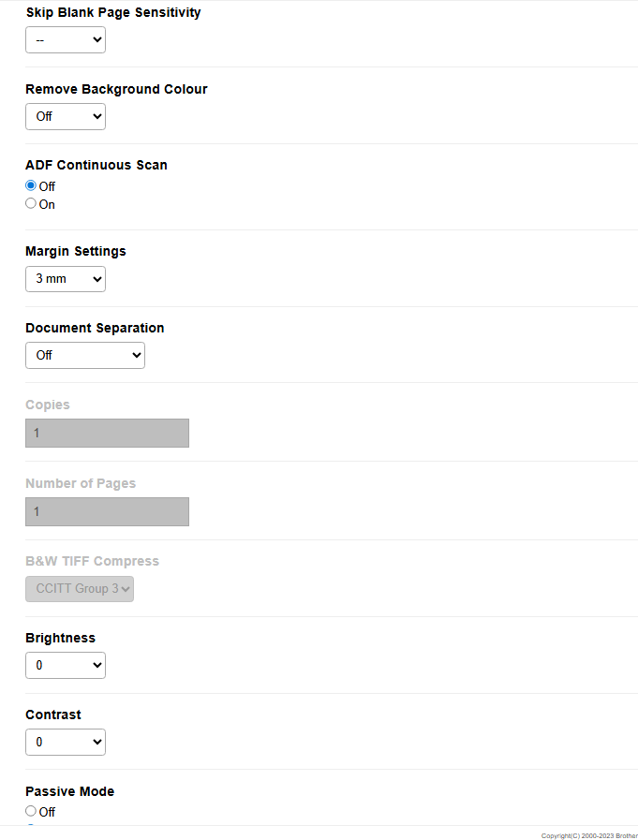638x840 pixels.
Task: Click the greyed-out Copies input field
Action: [x=107, y=433]
